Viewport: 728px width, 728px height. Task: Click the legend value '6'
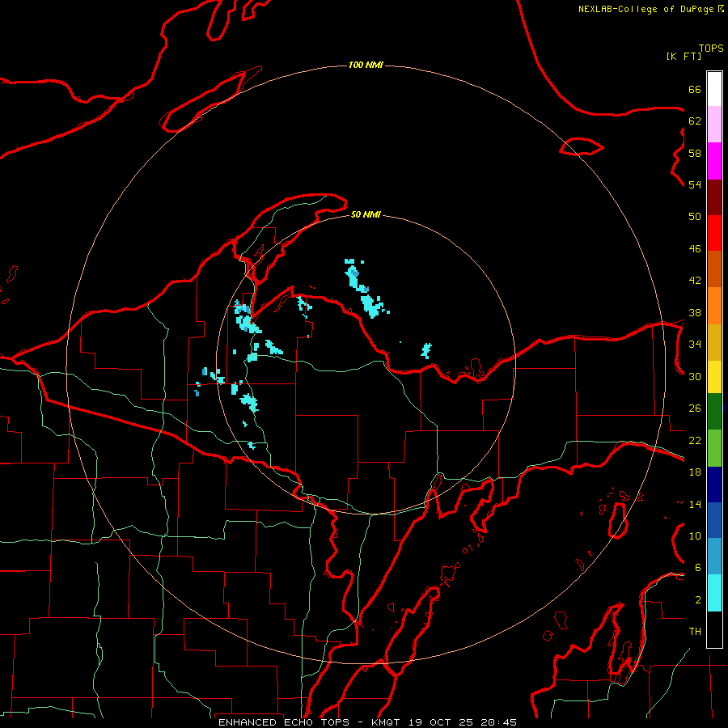tap(698, 568)
